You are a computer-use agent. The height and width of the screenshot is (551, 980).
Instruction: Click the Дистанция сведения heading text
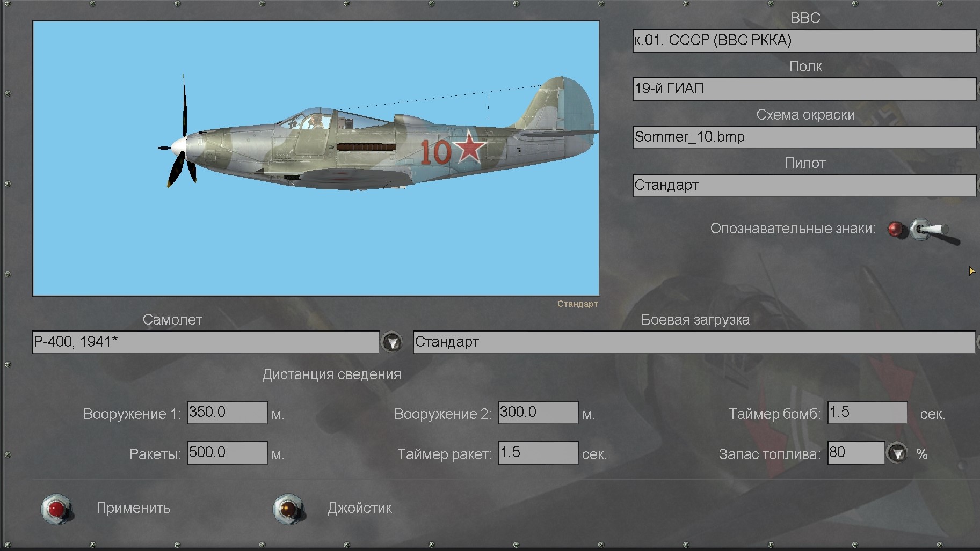tap(331, 374)
